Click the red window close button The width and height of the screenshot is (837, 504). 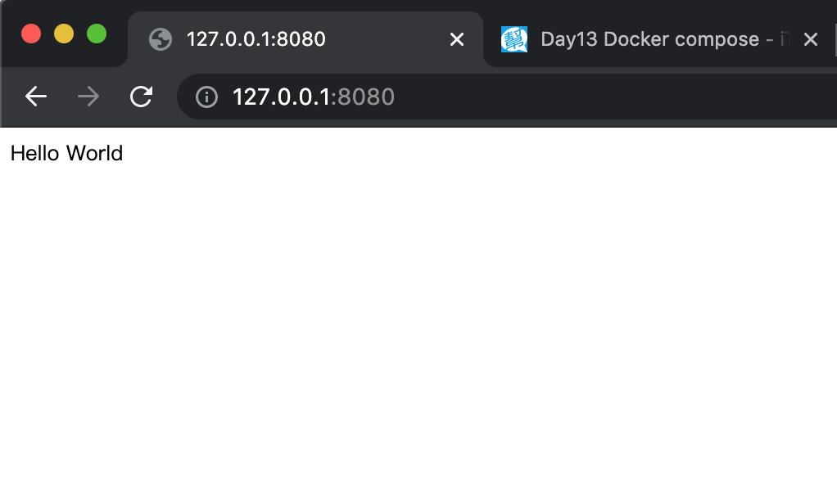coord(31,34)
